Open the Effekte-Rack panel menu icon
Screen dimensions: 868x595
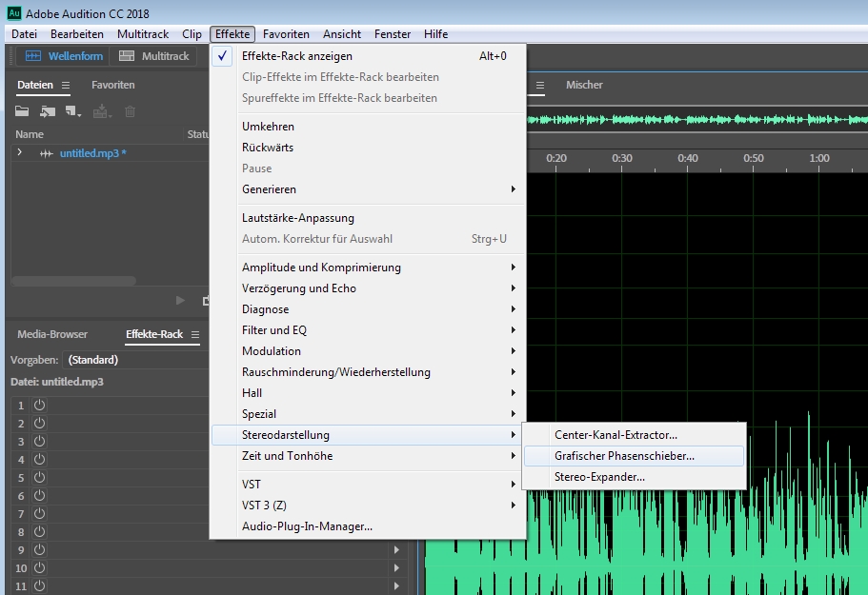point(194,335)
